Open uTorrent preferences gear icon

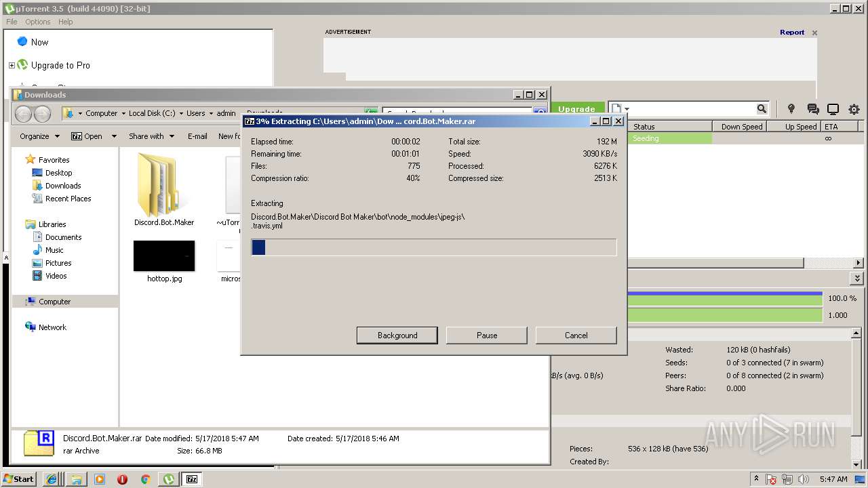[x=854, y=109]
